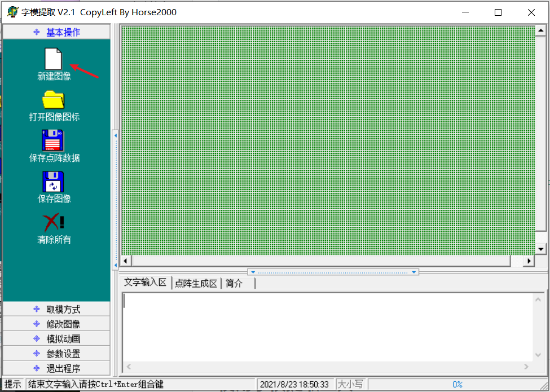Viewport: 550px width, 392px height.
Task: Click the green dot-matrix grid canvas
Action: [328, 140]
